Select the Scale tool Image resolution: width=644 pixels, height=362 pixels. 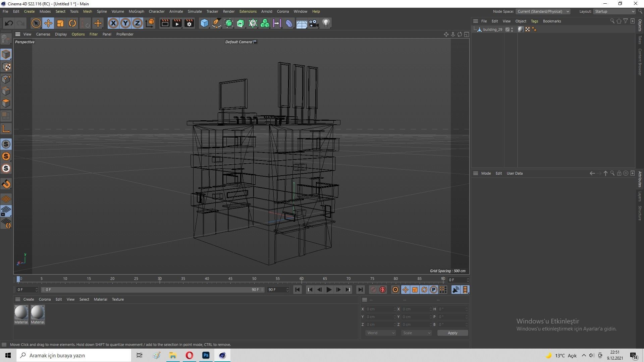click(x=60, y=23)
